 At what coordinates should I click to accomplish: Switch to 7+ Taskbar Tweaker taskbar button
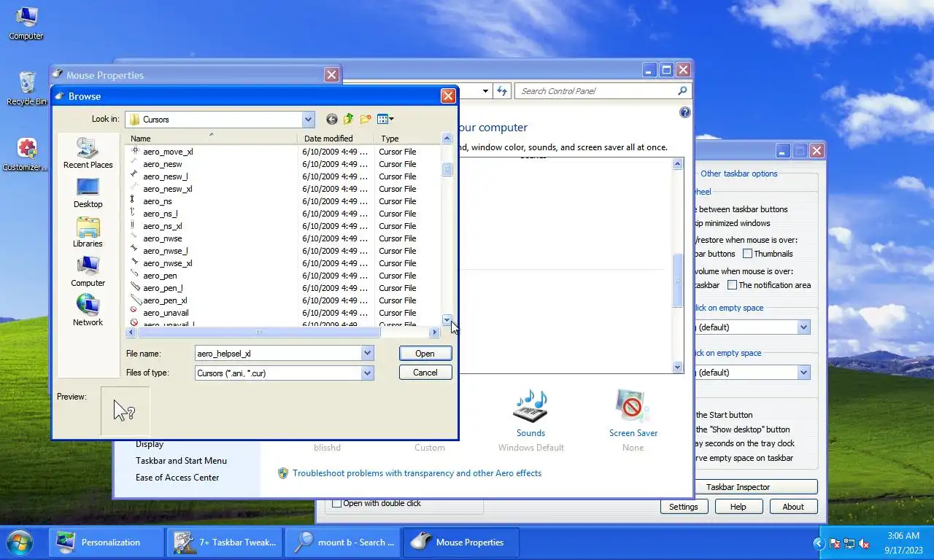pos(224,542)
